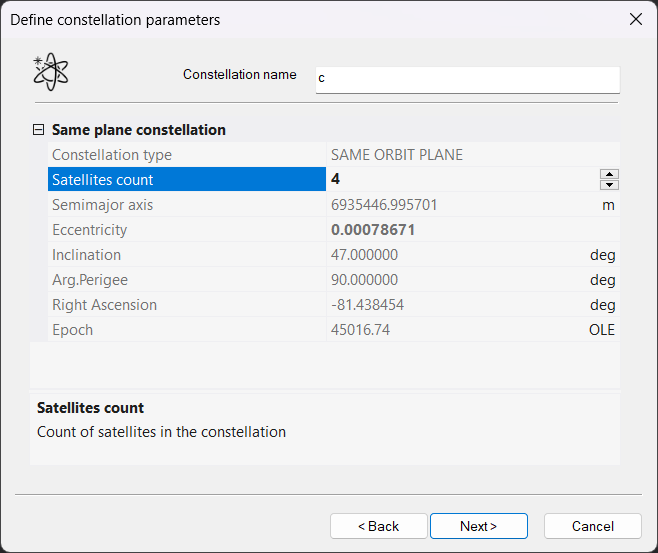The image size is (658, 553).
Task: Click the Semimajor axis value 6935446.995701
Action: tap(384, 205)
